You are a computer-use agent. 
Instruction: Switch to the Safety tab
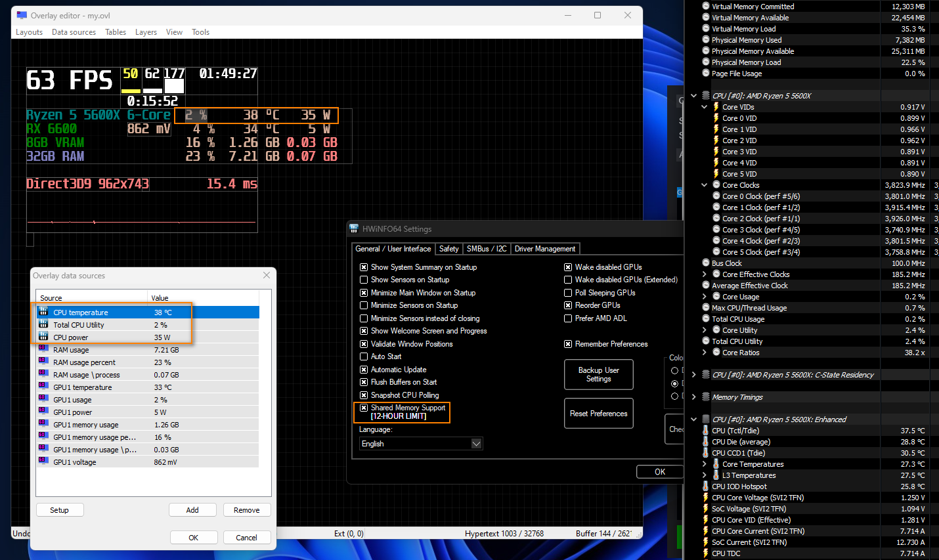449,249
